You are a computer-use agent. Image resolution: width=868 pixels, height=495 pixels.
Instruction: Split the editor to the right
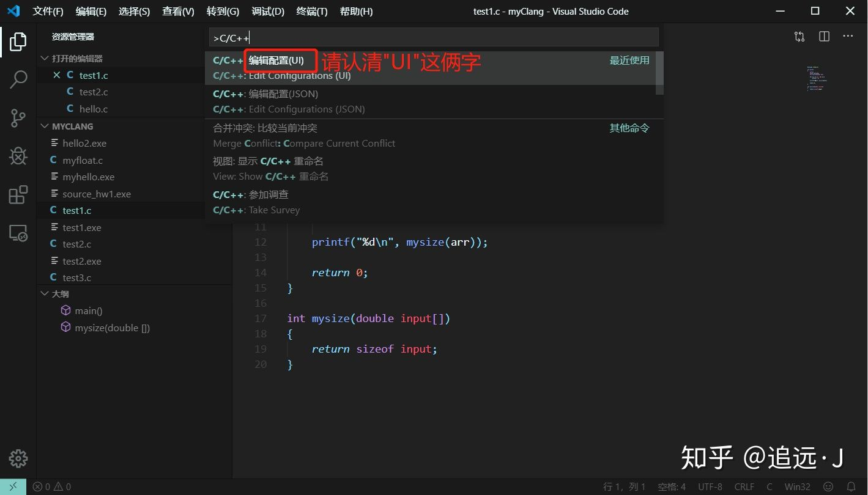click(824, 37)
